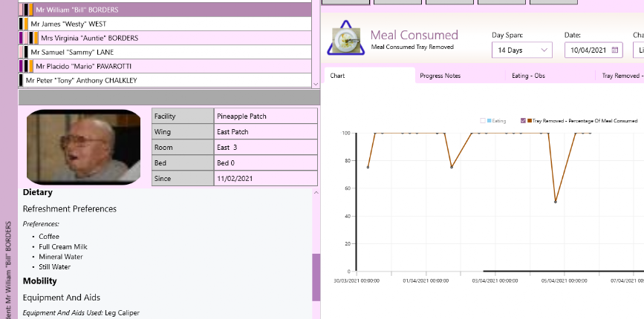Click the Bed value Bed 0
This screenshot has width=644, height=319.
[x=266, y=162]
